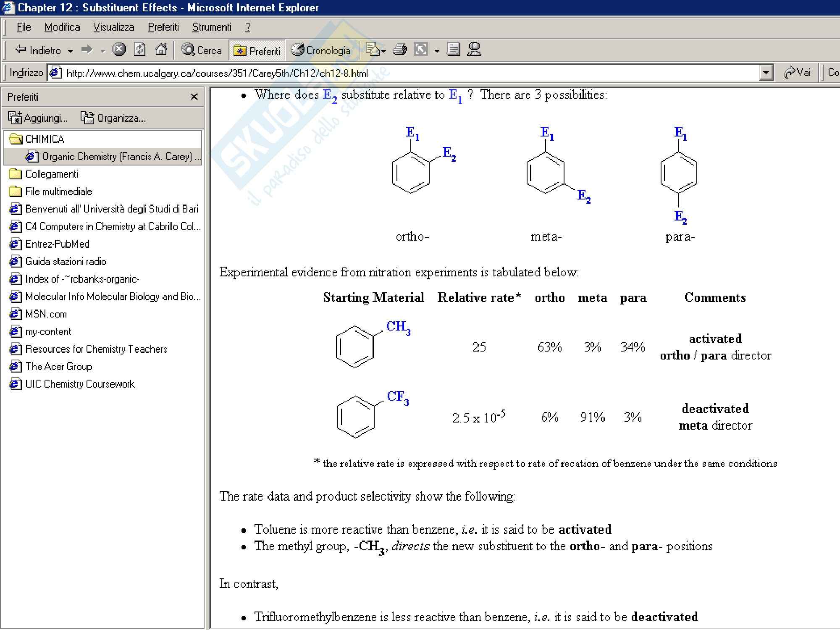The image size is (840, 630).
Task: Click the Vai go button
Action: (x=797, y=73)
